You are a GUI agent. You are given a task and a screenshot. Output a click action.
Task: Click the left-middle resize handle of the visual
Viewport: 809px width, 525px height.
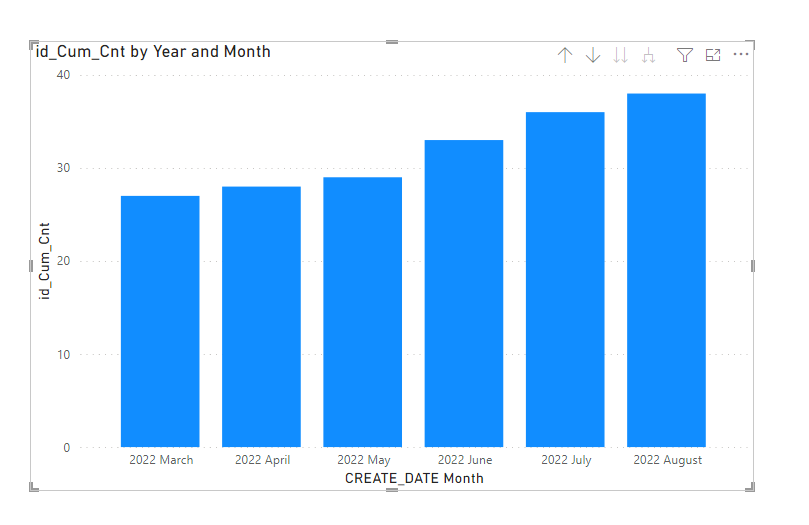31,266
